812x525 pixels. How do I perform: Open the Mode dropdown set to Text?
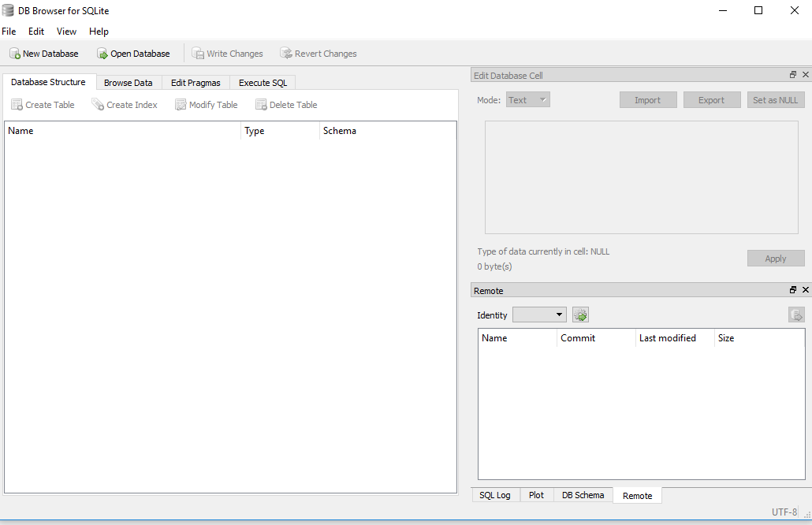pos(527,100)
